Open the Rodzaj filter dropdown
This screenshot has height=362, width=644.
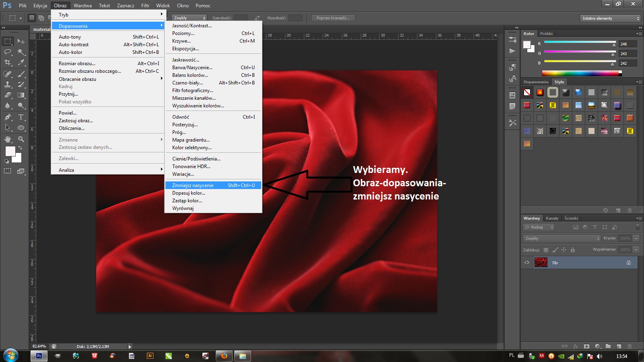(539, 227)
